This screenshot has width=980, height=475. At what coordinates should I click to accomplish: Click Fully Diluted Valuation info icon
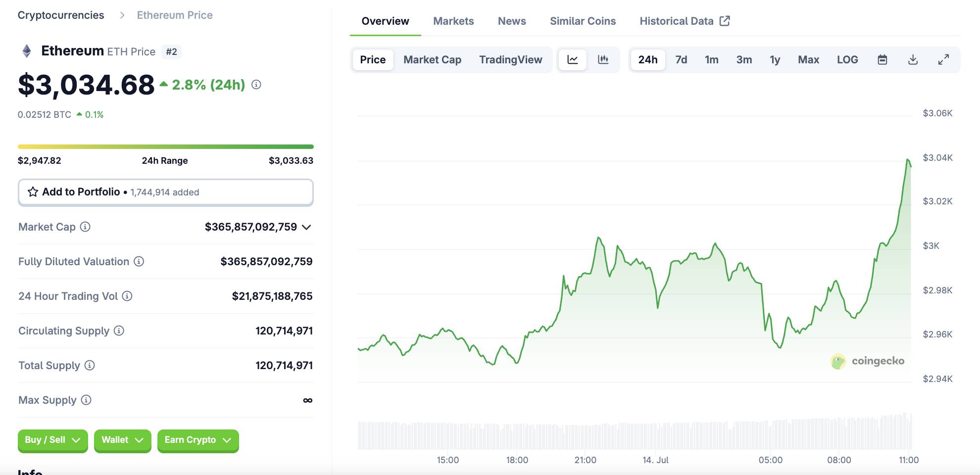click(x=139, y=261)
